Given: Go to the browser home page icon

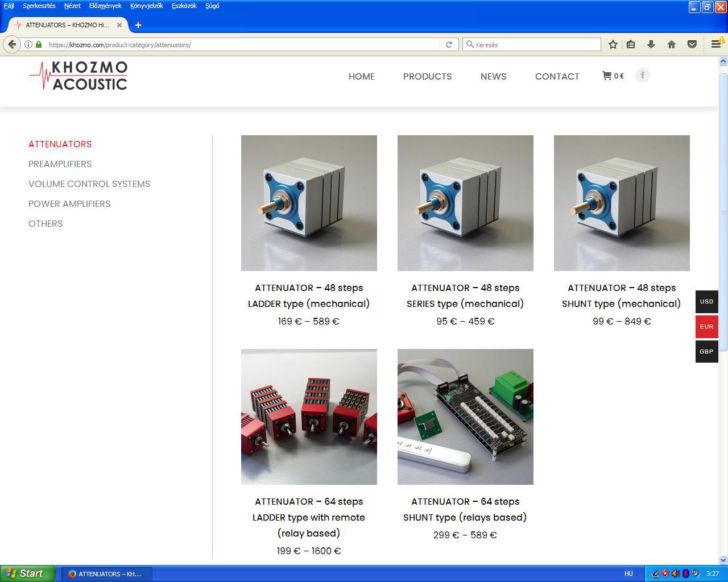Looking at the screenshot, I should [672, 44].
